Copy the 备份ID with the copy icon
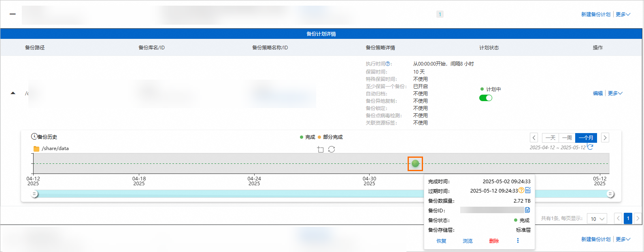This screenshot has height=252, width=644. (527, 210)
